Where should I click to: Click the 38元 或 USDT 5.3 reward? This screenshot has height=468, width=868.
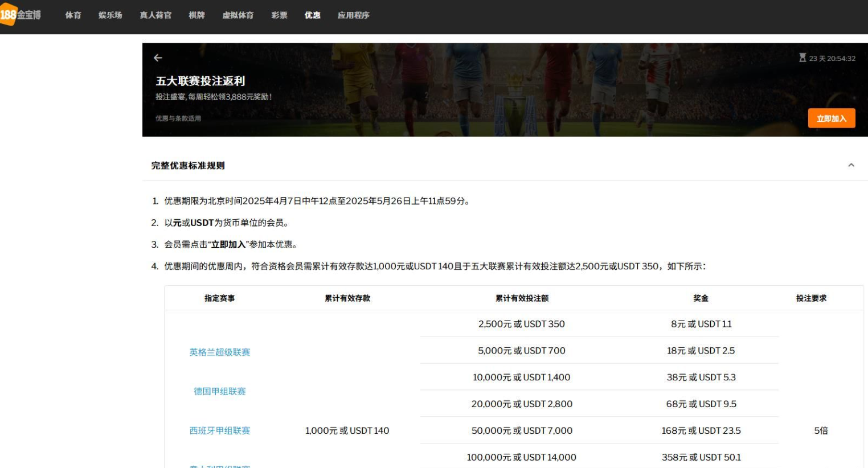(x=701, y=377)
